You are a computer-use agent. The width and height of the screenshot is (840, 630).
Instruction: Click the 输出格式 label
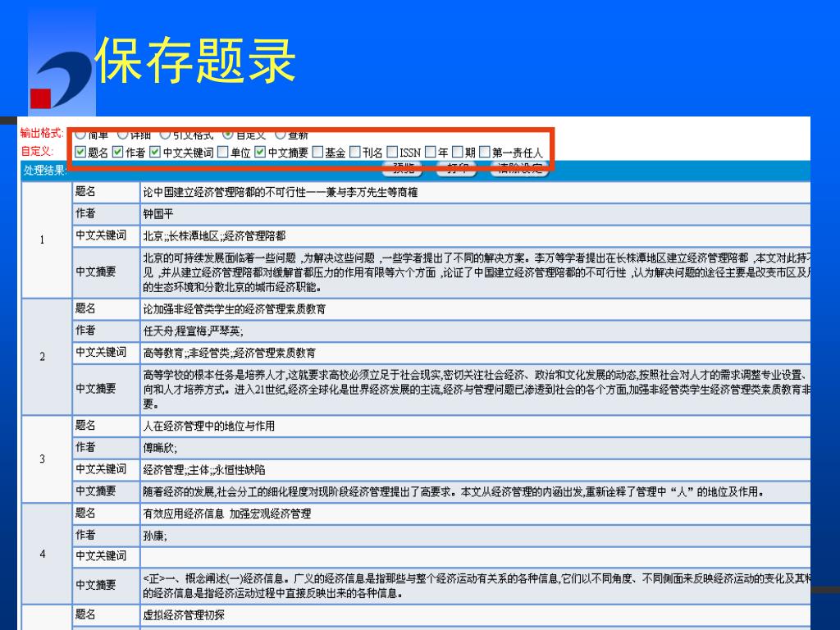[42, 133]
